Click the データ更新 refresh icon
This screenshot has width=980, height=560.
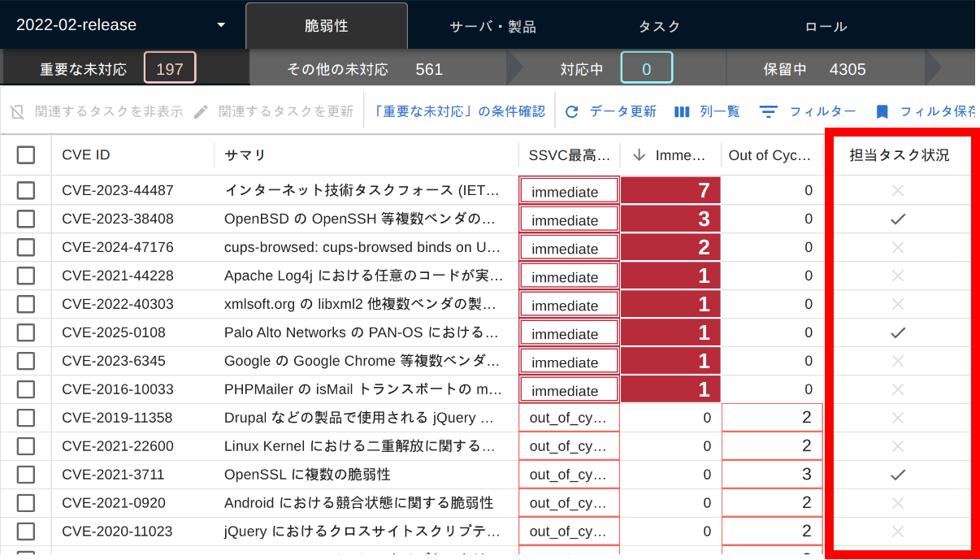point(572,111)
